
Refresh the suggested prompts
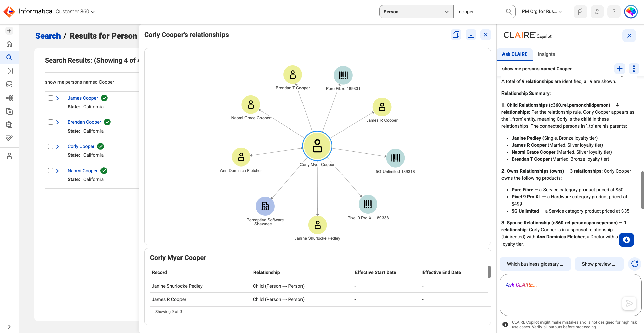635,264
